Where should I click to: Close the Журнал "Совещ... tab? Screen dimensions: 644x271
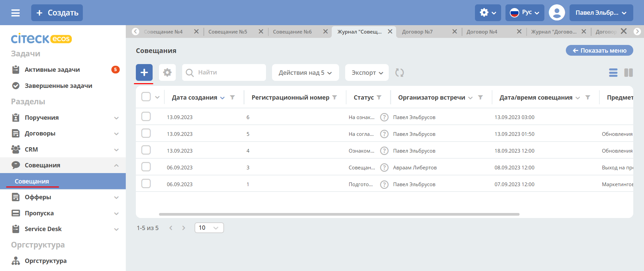point(390,32)
